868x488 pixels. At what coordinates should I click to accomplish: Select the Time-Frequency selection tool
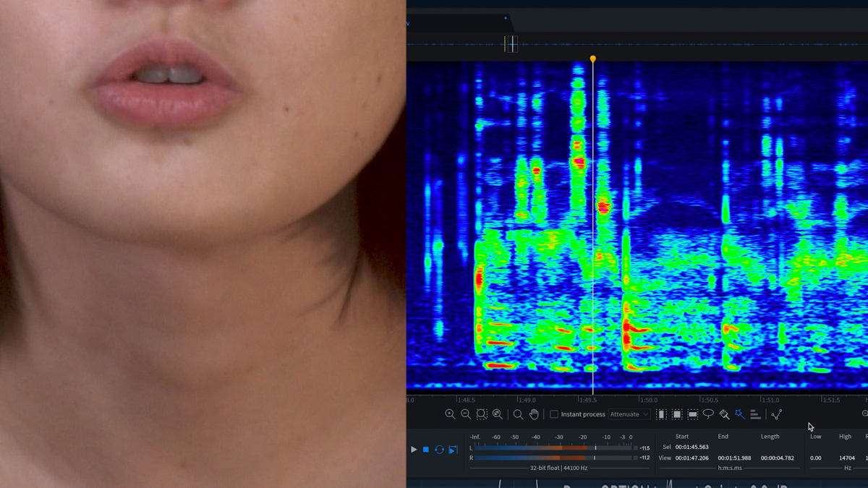click(x=677, y=414)
